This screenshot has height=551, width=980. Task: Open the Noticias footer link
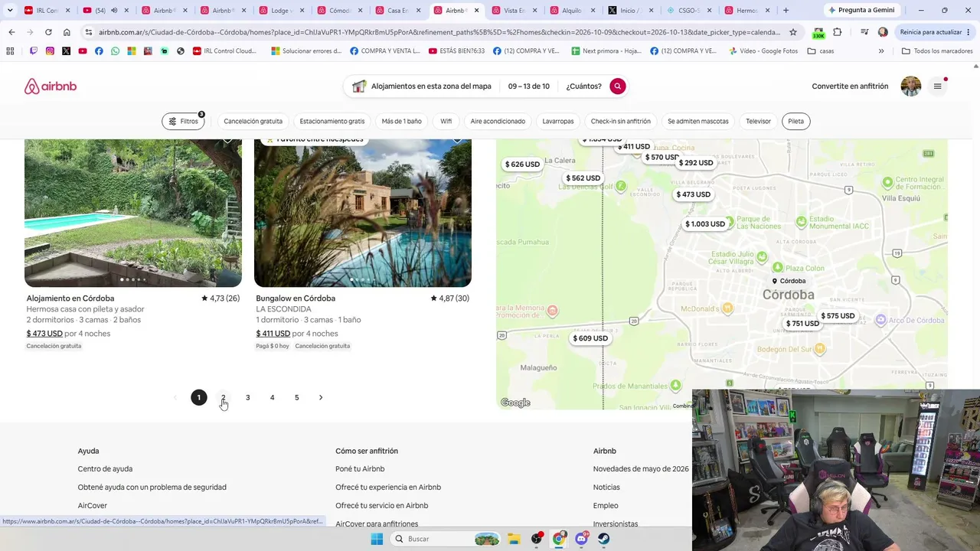click(606, 487)
